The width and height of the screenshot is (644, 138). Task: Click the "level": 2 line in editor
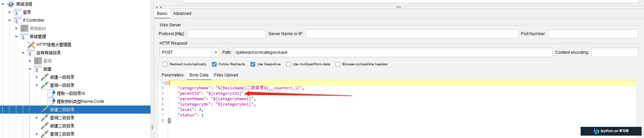click(190, 110)
